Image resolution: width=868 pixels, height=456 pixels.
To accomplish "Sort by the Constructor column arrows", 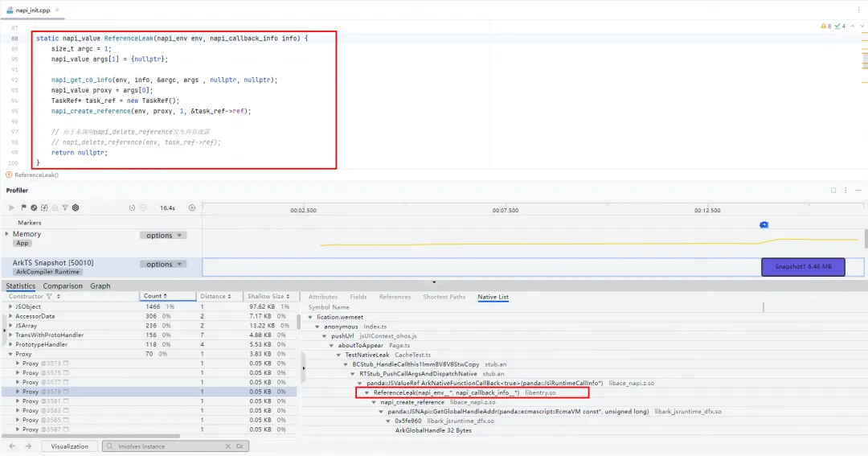I will point(58,297).
